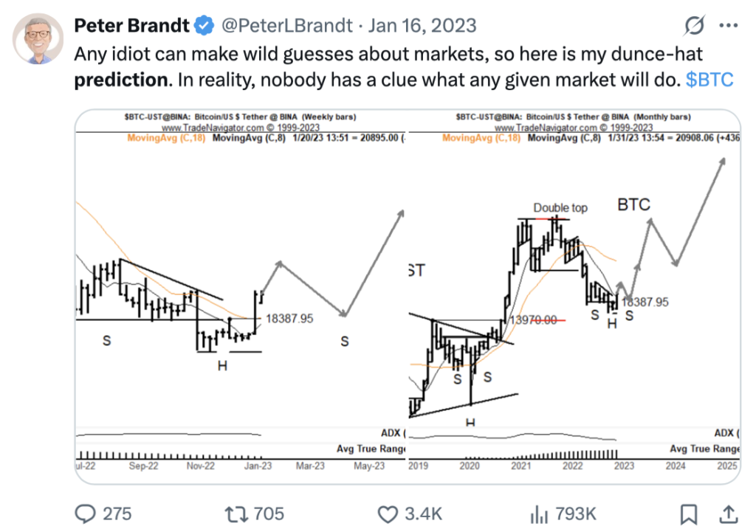Open the three-dot more options menu
Viewport: 756px width, 532px height.
728,27
